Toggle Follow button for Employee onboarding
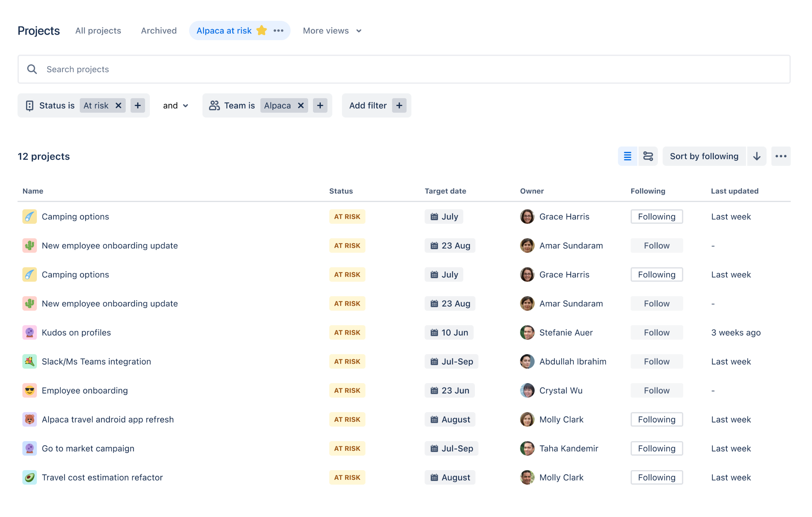 coord(656,391)
